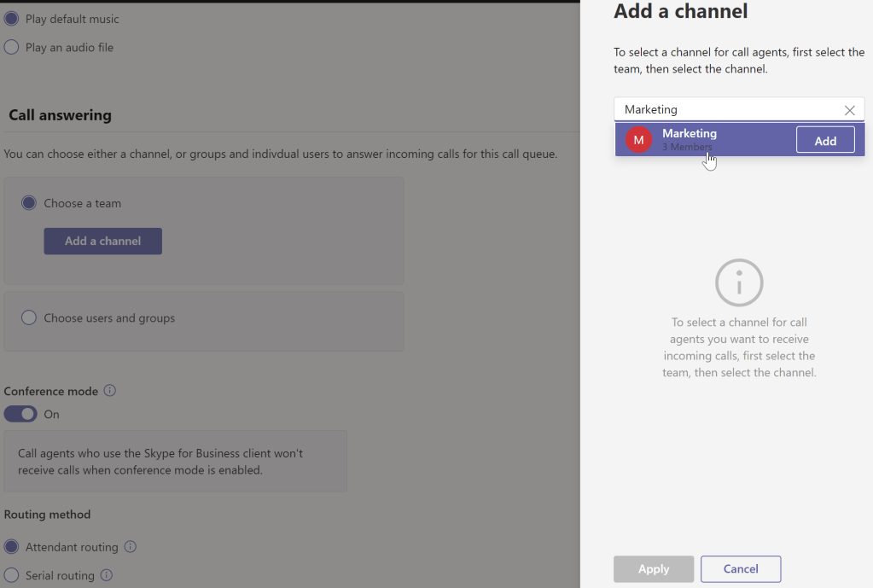Click the red Marketing team avatar
Screen dimensions: 873x588
coord(638,140)
